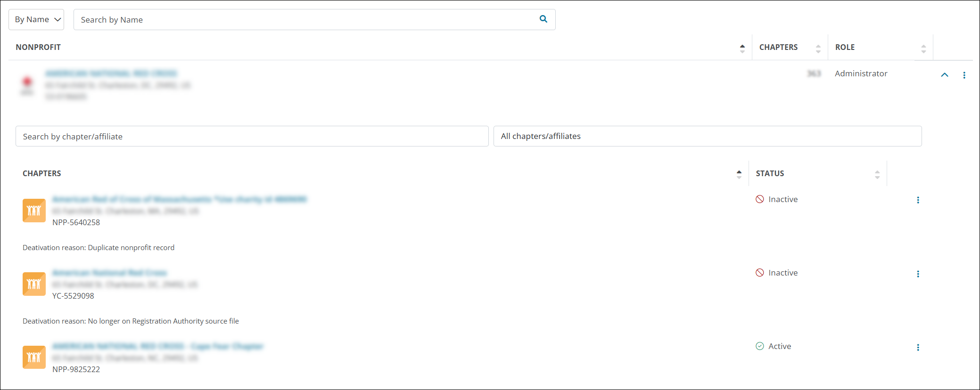
Task: Click the orange chapter icon for NPP-9825222
Action: point(34,357)
